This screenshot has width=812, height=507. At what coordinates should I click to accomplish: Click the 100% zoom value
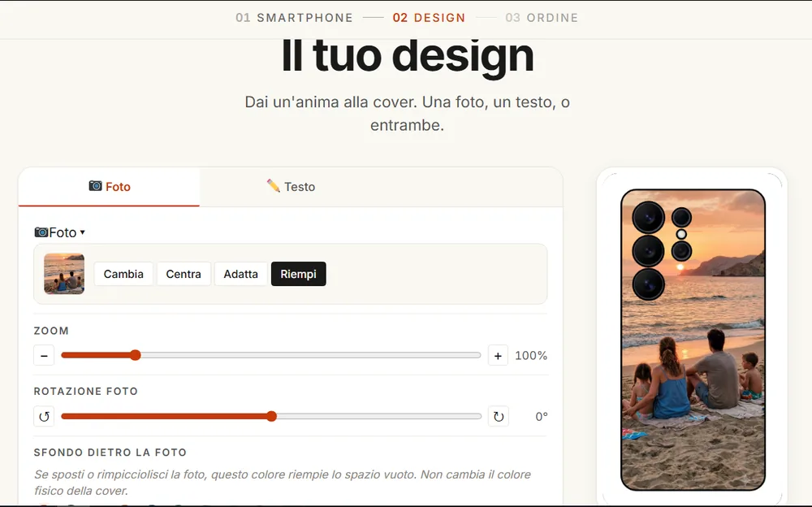pyautogui.click(x=531, y=356)
